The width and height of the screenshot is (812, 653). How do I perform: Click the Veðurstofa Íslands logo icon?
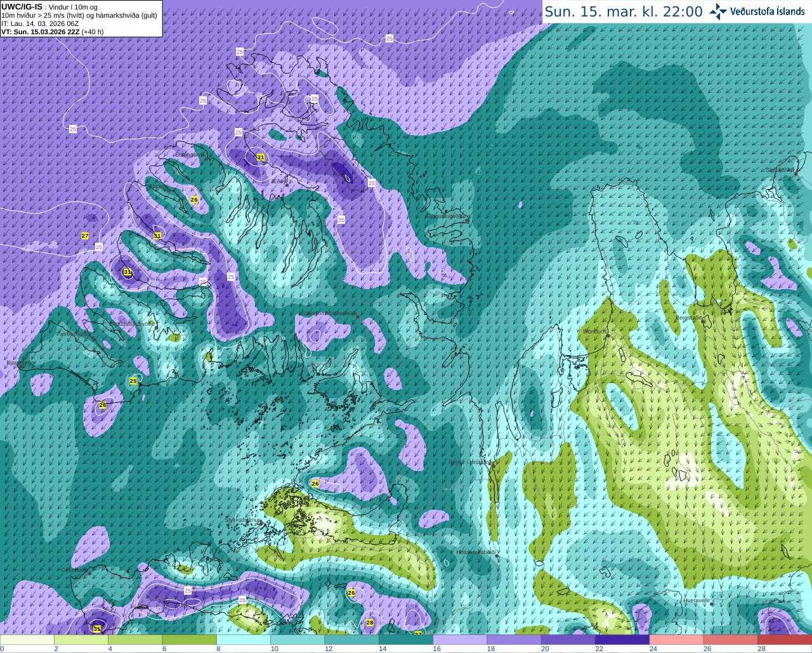coord(718,11)
